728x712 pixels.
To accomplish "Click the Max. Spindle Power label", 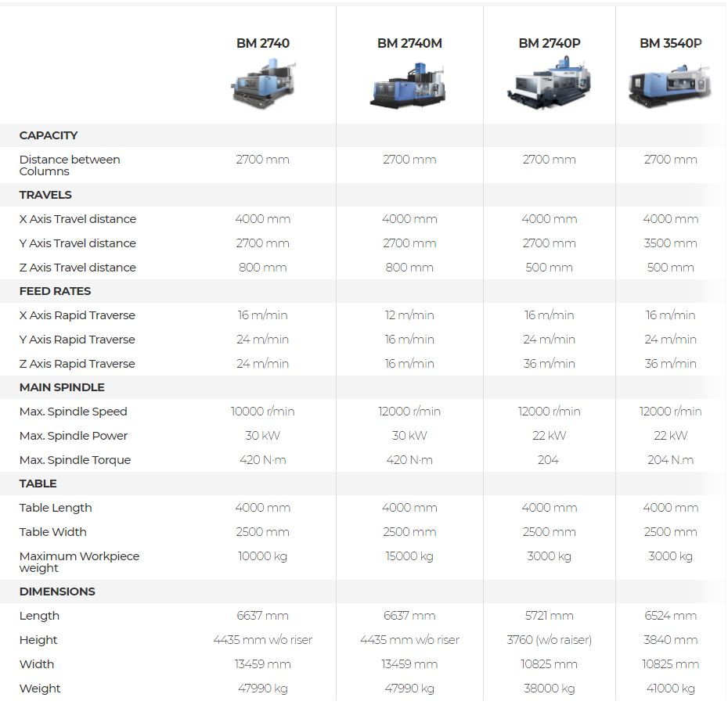I will 74,436.
